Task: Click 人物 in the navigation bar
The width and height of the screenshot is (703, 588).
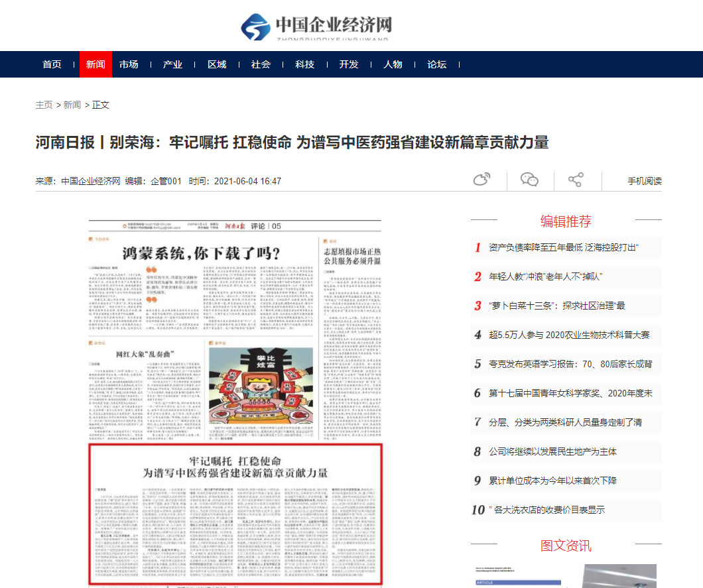Action: (393, 64)
